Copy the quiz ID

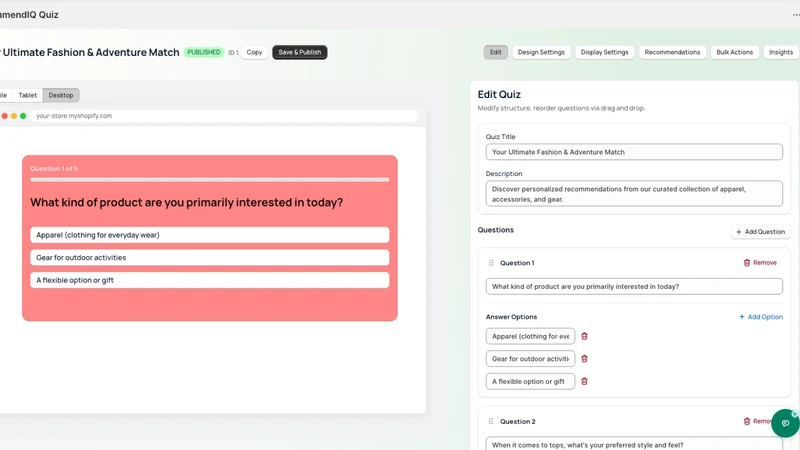254,52
